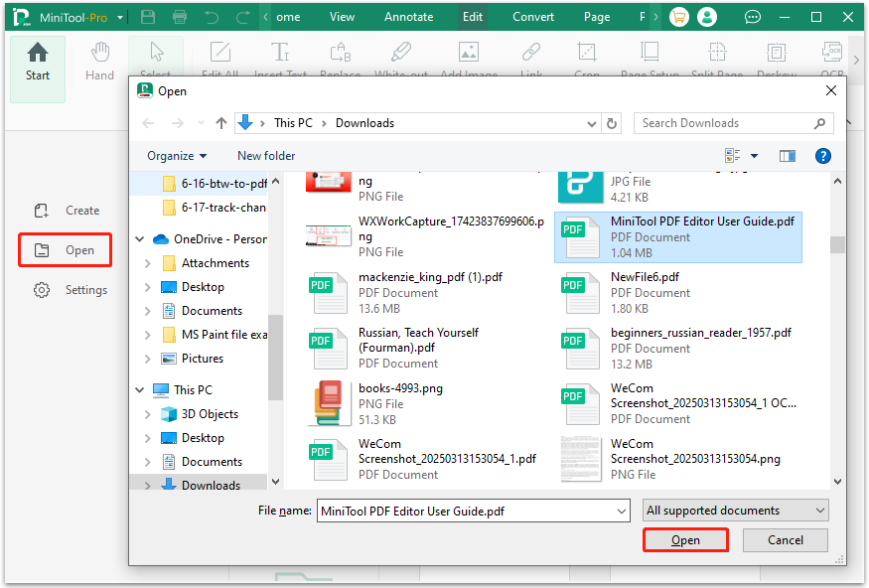Viewport: 869px width, 588px height.
Task: Select the Link tool icon
Action: [531, 52]
